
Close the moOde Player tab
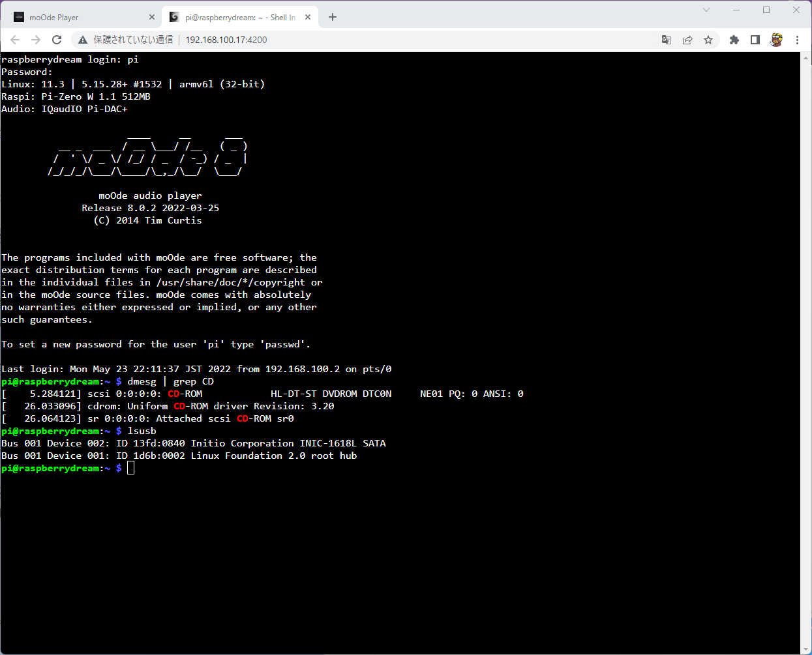(x=152, y=18)
